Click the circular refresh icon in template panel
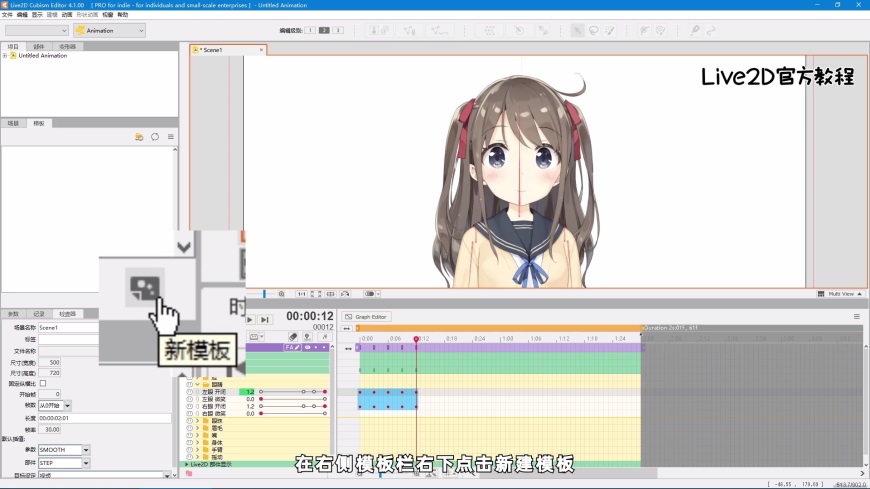 pyautogui.click(x=155, y=137)
